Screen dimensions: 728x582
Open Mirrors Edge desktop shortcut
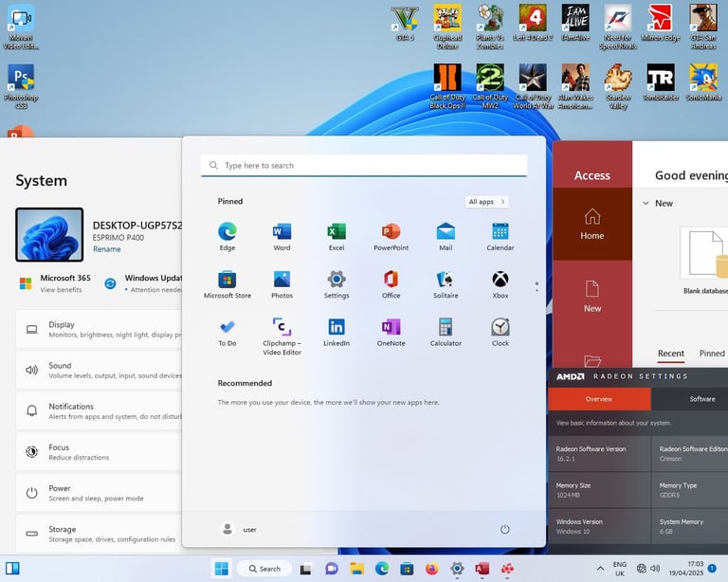point(660,23)
